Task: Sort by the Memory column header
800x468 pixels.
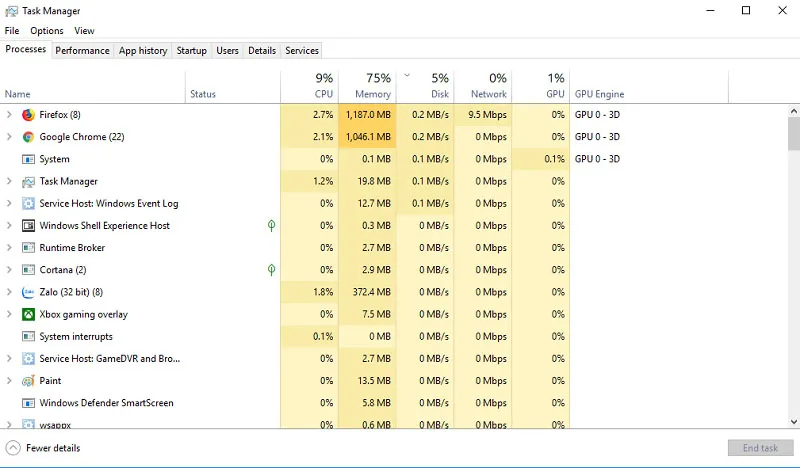Action: 367,87
